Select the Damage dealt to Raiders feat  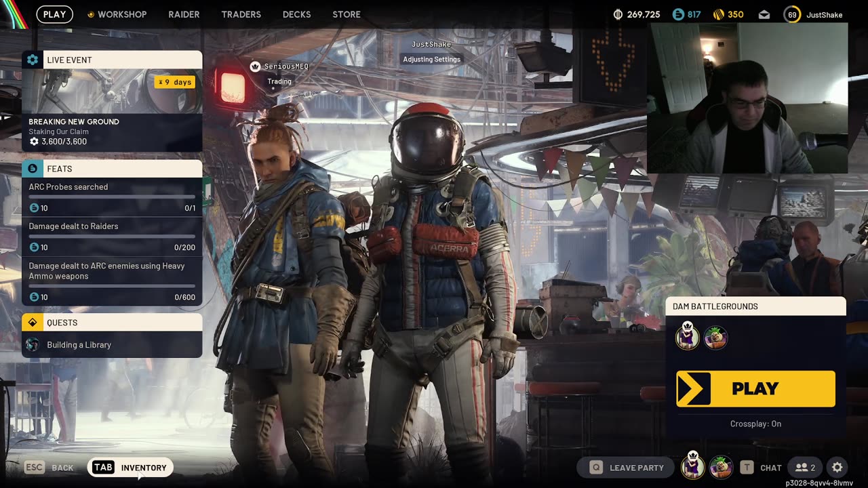(x=112, y=237)
